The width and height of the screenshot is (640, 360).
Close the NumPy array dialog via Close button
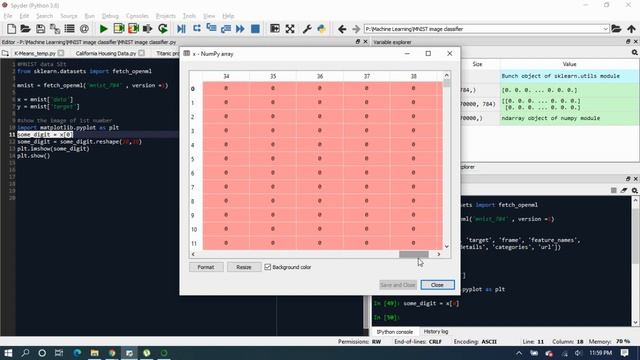(437, 285)
